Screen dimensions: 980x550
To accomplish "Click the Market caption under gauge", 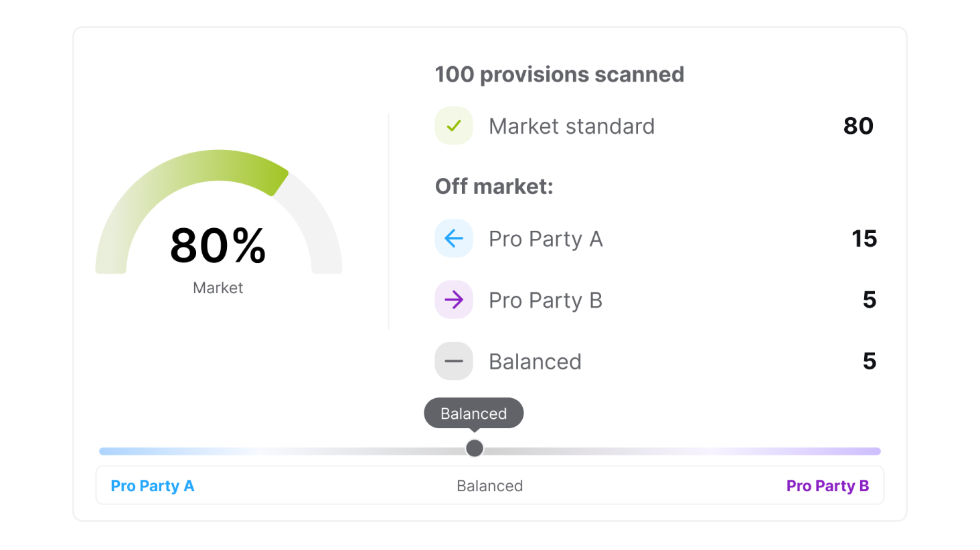I will tap(218, 288).
